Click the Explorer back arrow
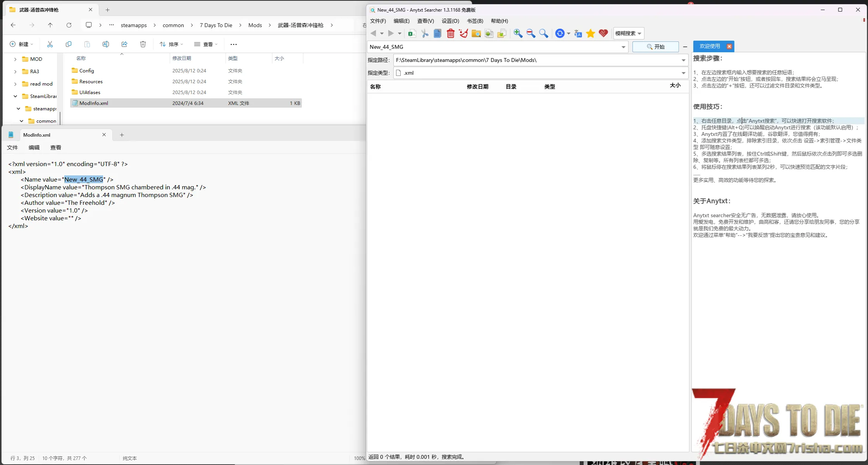868x465 pixels. coord(13,25)
